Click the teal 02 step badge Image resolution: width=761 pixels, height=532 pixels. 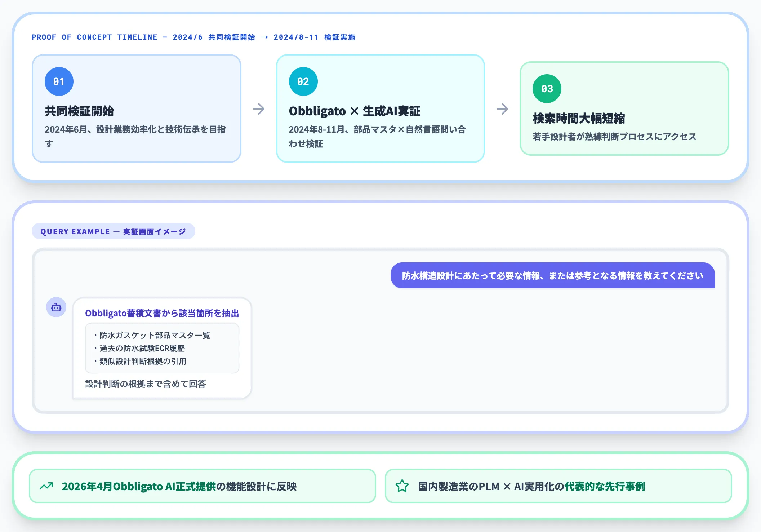coord(303,81)
